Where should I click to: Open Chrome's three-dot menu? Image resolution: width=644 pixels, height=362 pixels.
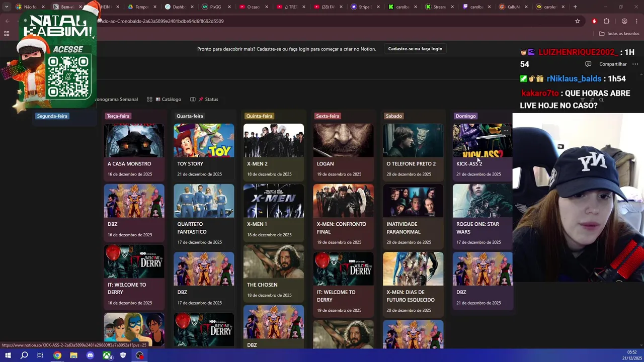637,21
